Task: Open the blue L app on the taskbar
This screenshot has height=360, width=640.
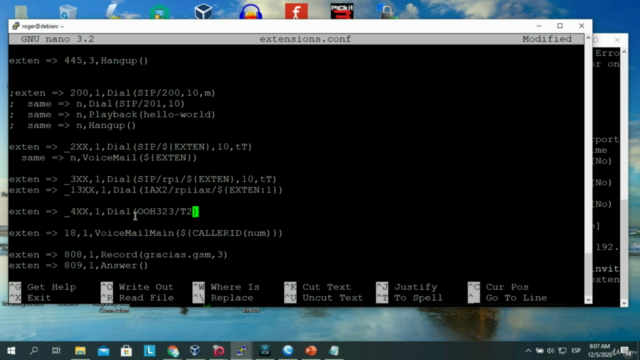Action: pos(149,351)
